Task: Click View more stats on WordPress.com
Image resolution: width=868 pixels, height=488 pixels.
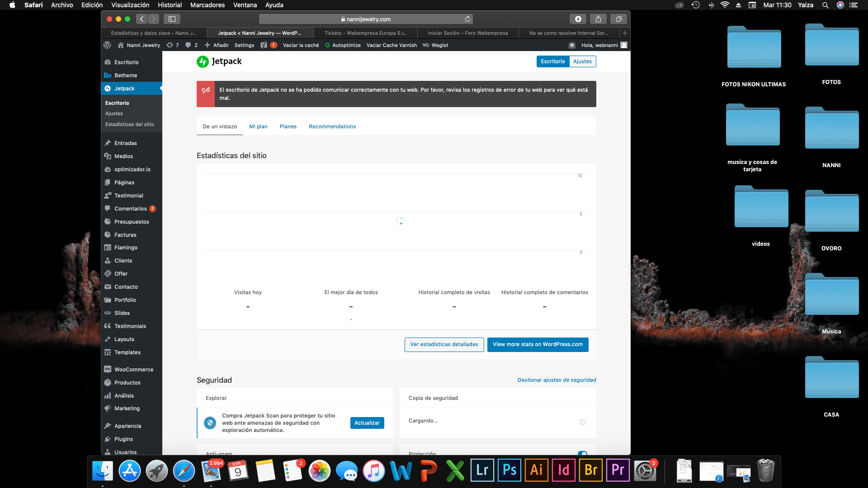Action: pos(538,344)
